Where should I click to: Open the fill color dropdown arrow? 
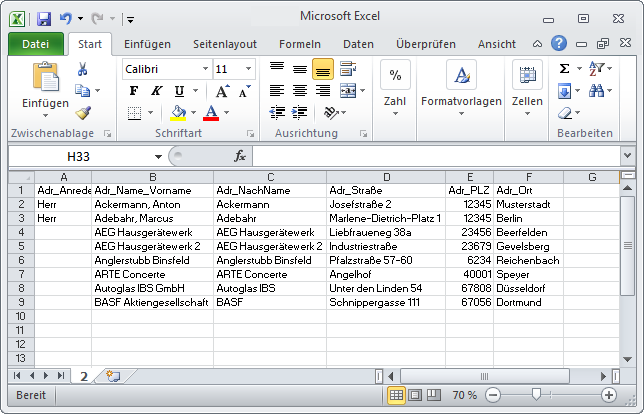click(193, 113)
